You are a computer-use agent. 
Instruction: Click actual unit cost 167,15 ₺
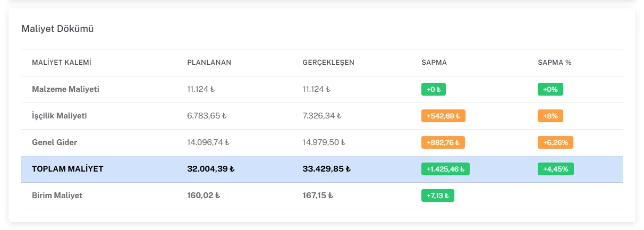coord(318,195)
